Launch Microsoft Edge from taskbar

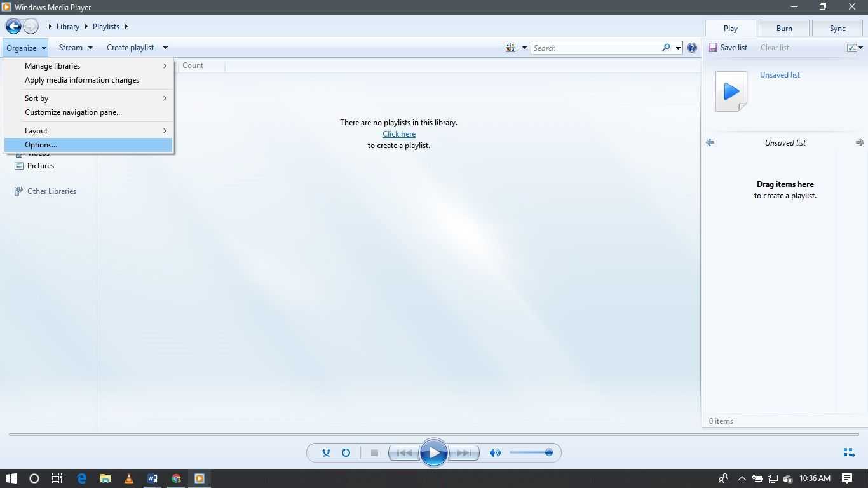(x=81, y=478)
